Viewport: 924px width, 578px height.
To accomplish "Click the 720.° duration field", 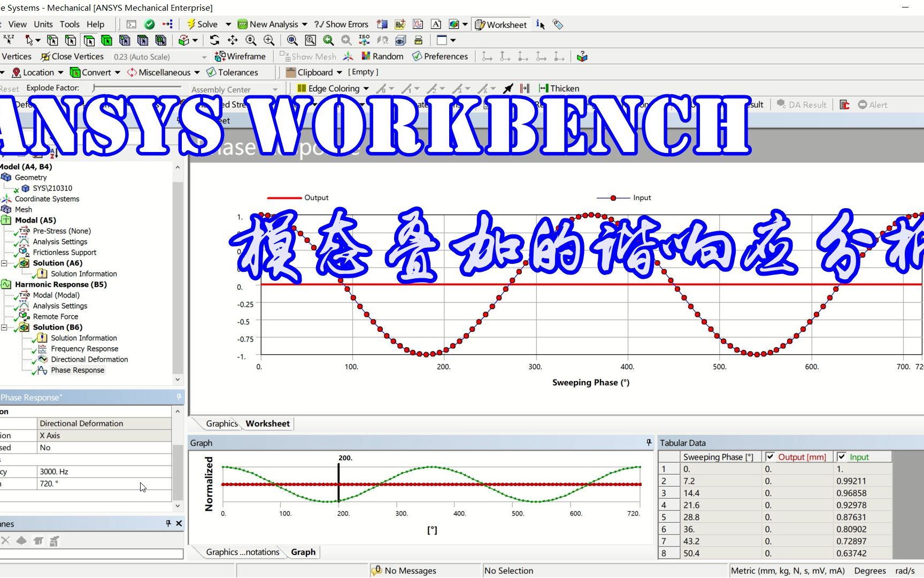I will coord(104,483).
